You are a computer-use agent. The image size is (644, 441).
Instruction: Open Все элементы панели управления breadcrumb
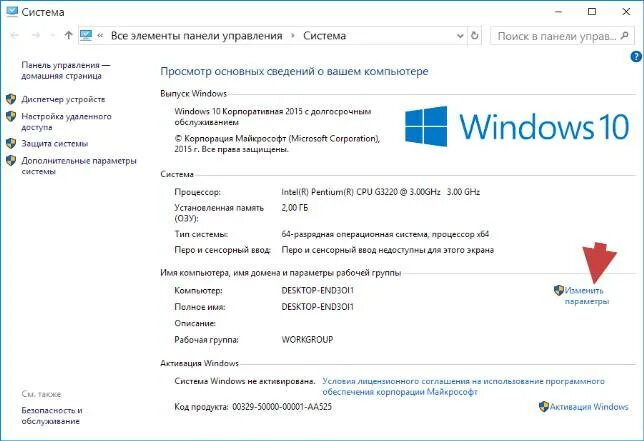[x=196, y=36]
